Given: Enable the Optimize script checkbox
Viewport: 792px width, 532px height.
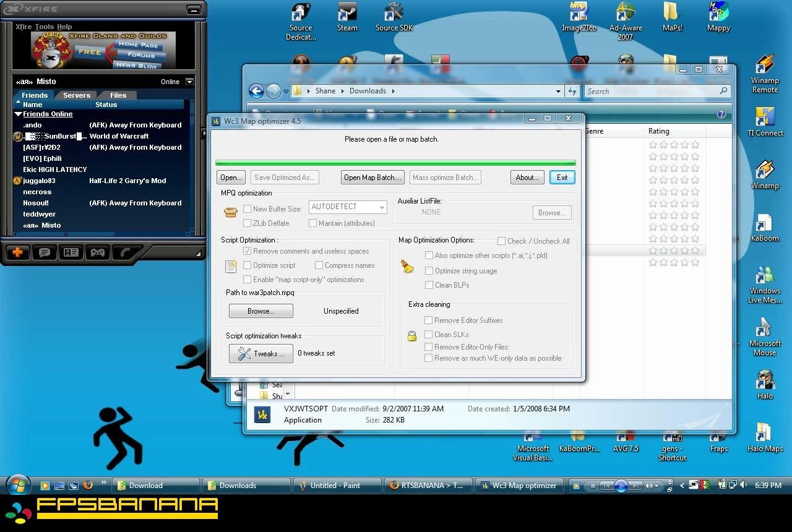Looking at the screenshot, I should click(x=247, y=265).
